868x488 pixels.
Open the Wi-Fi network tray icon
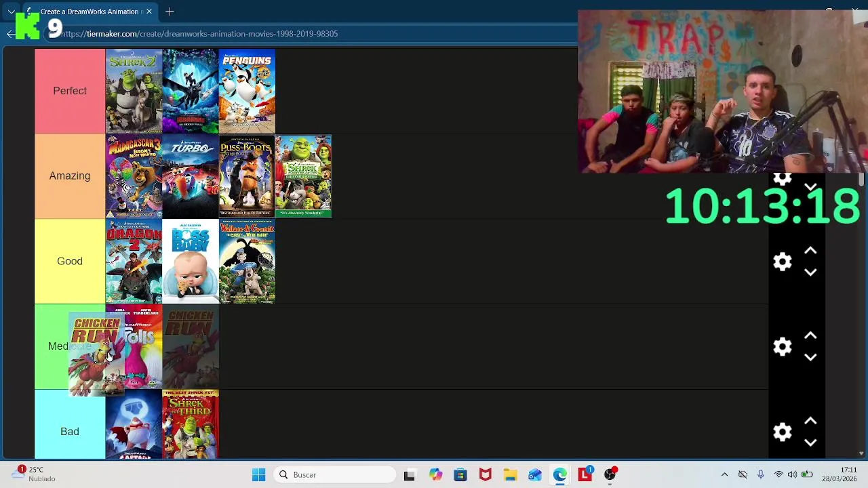click(x=778, y=475)
